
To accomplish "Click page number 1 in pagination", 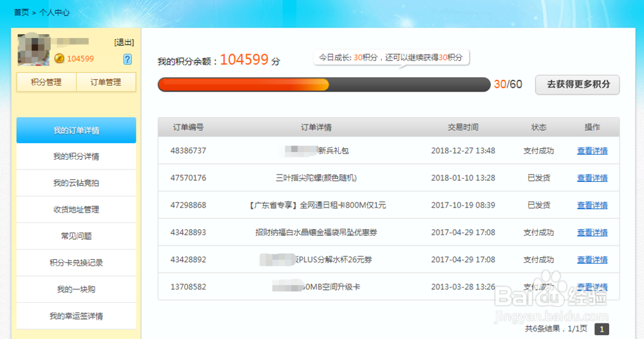I will (x=601, y=329).
